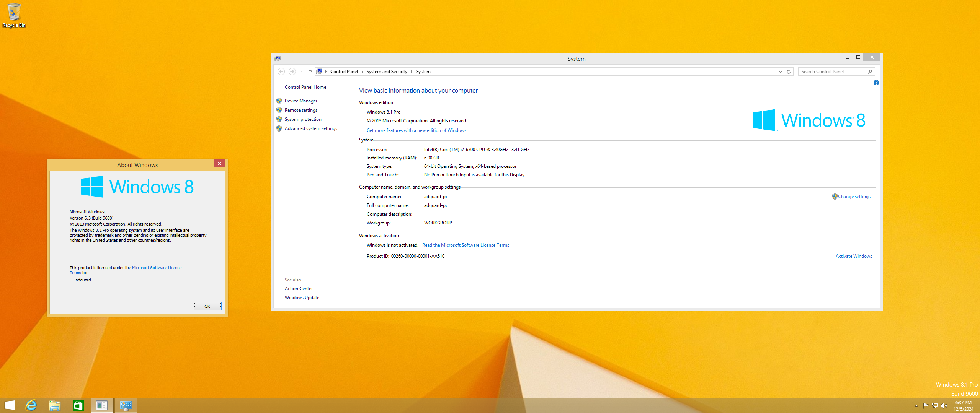The width and height of the screenshot is (980, 413).
Task: Select System breadcrumb
Action: (423, 72)
